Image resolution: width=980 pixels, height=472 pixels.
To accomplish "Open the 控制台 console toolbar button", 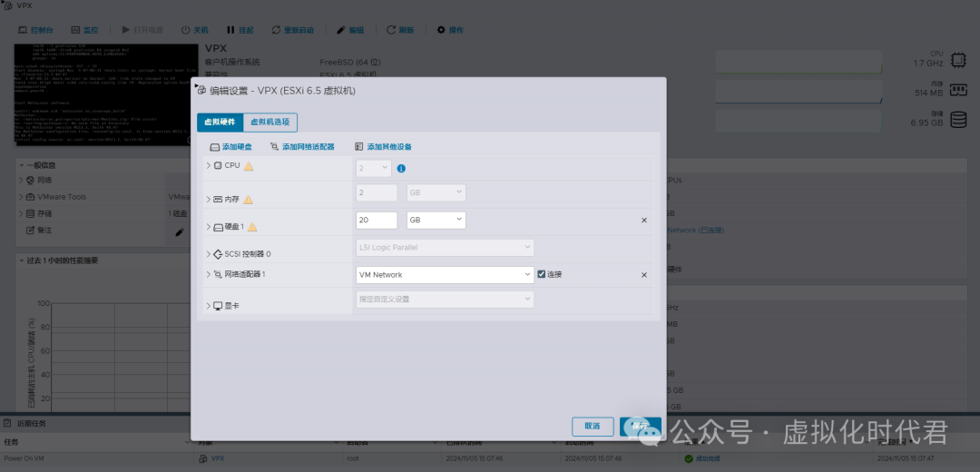I will pos(35,30).
